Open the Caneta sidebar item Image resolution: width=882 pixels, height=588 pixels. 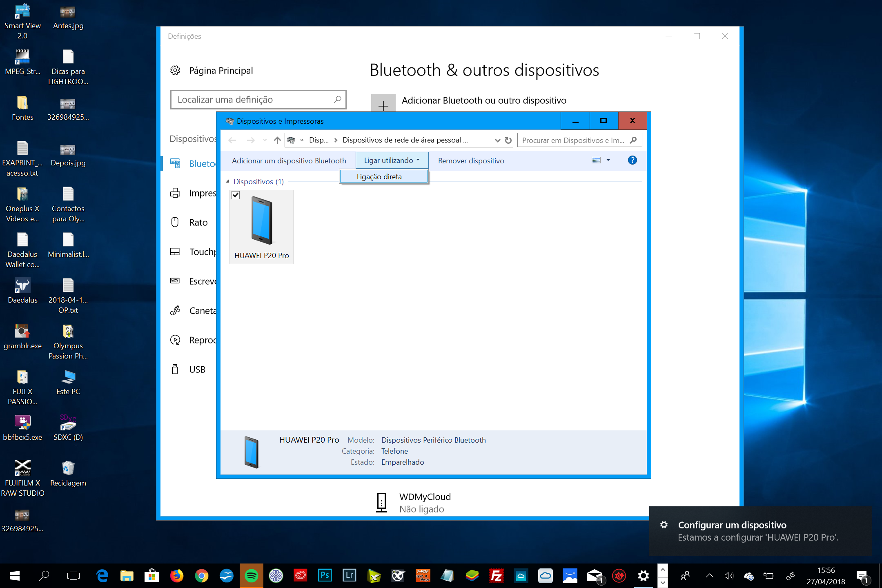(193, 311)
